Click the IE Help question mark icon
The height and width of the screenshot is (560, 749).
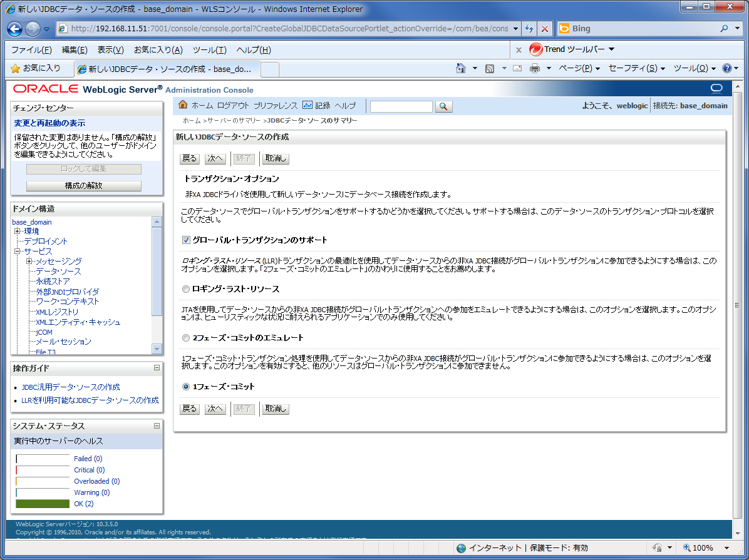(x=726, y=68)
